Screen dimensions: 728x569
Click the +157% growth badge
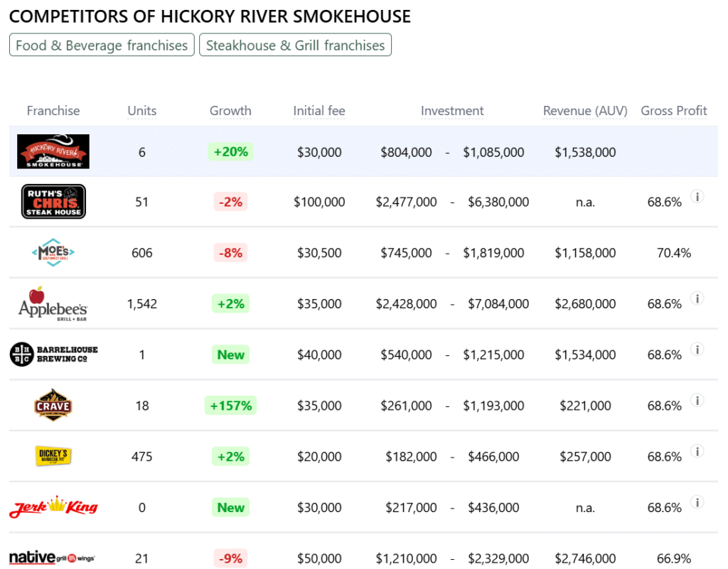230,406
